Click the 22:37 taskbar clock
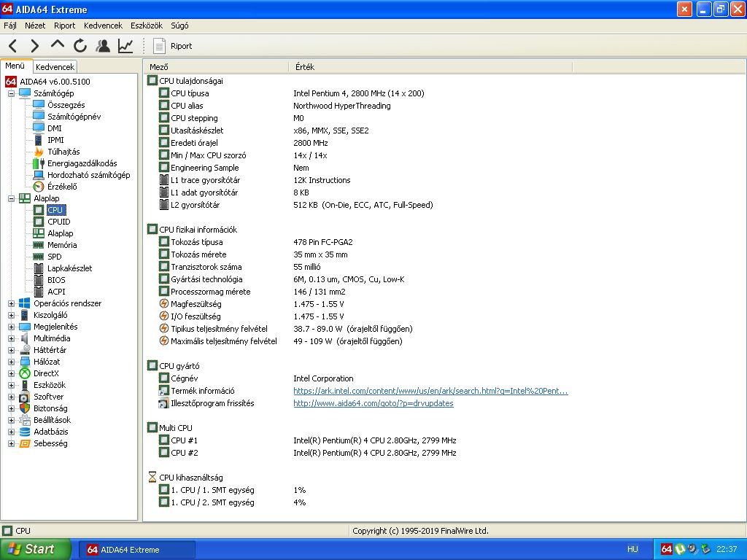Image resolution: width=747 pixels, height=560 pixels. click(727, 550)
